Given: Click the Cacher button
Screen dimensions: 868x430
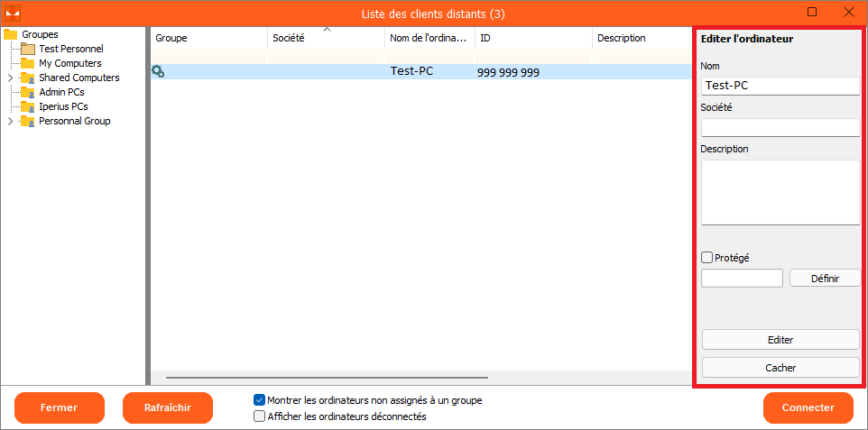Looking at the screenshot, I should (780, 368).
